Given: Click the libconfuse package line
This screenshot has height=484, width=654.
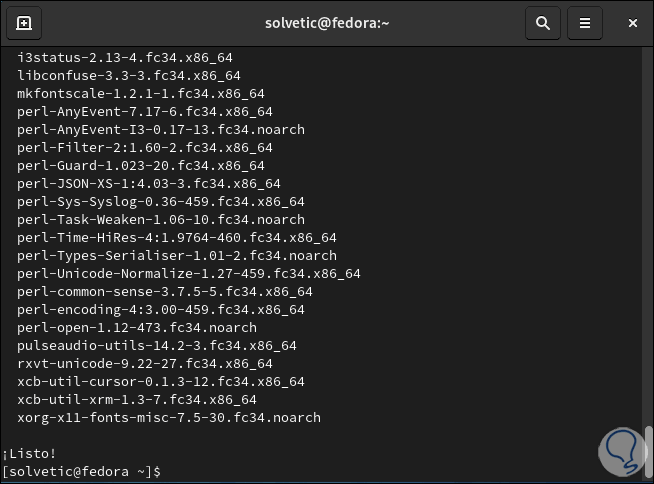Looking at the screenshot, I should (x=128, y=75).
